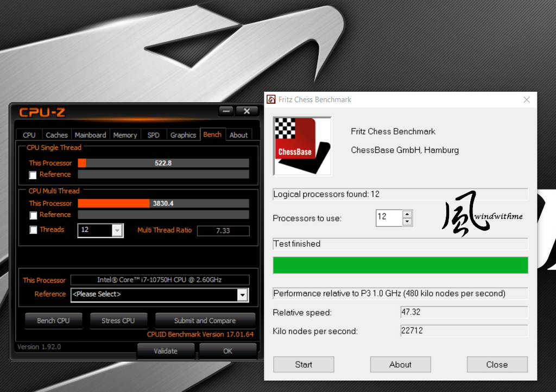Click Submit and Compare button
Screen dimensions: 556x392
(205, 321)
